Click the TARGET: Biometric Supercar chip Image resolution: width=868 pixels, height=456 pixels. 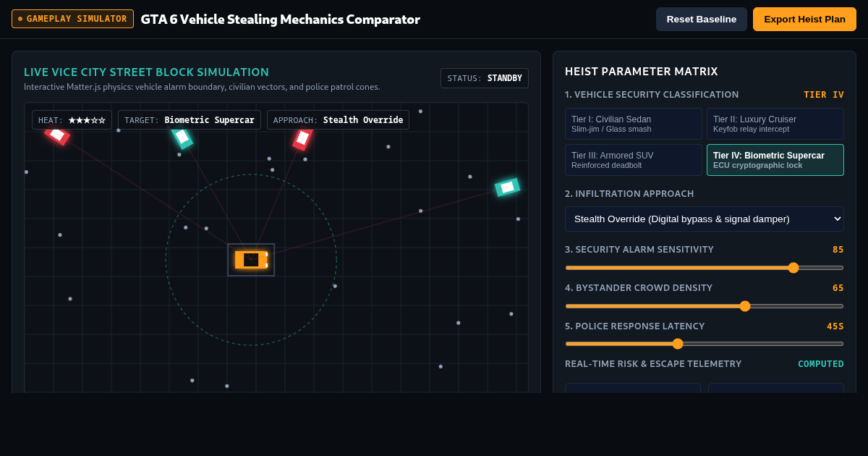(189, 120)
